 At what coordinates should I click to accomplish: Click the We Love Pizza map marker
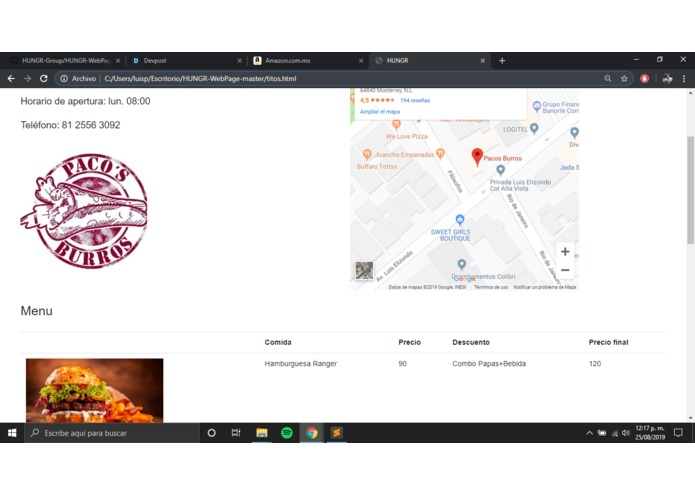pyautogui.click(x=396, y=124)
